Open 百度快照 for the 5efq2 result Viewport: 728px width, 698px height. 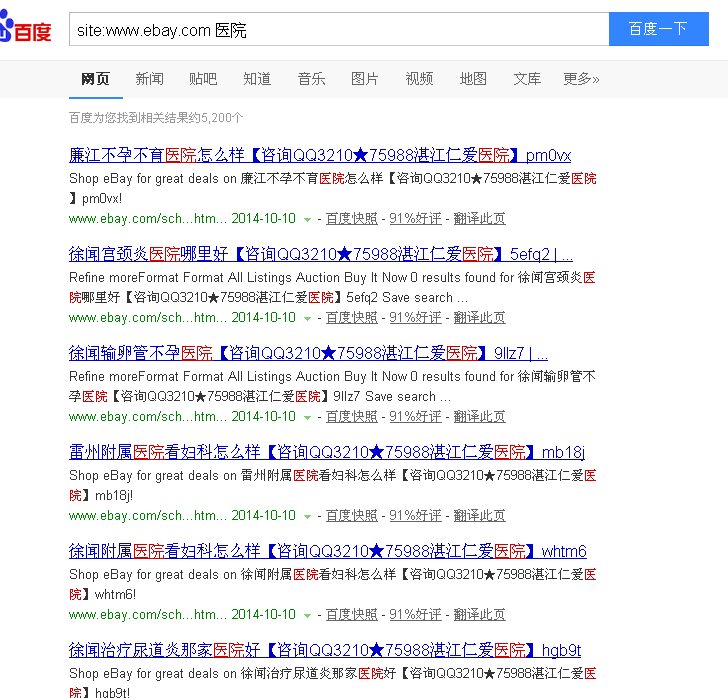point(352,318)
